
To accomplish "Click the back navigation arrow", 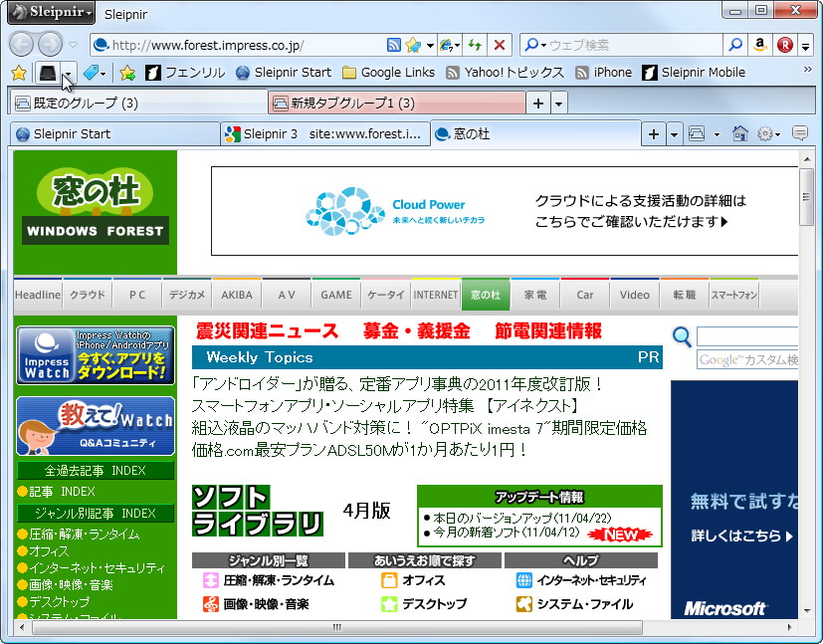I will 20,44.
